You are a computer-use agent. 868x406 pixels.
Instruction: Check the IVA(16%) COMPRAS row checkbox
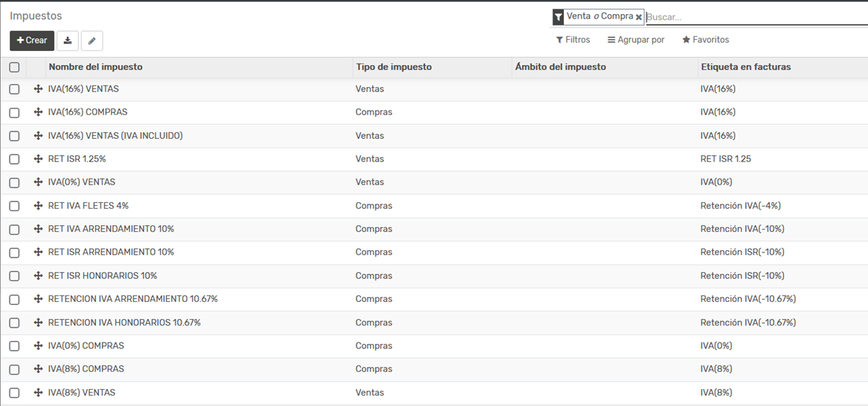coord(14,113)
